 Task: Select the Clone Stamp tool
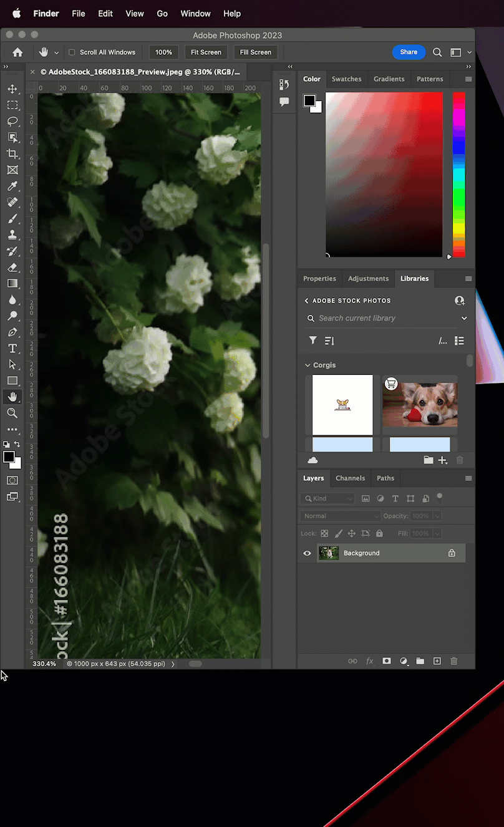pyautogui.click(x=12, y=235)
